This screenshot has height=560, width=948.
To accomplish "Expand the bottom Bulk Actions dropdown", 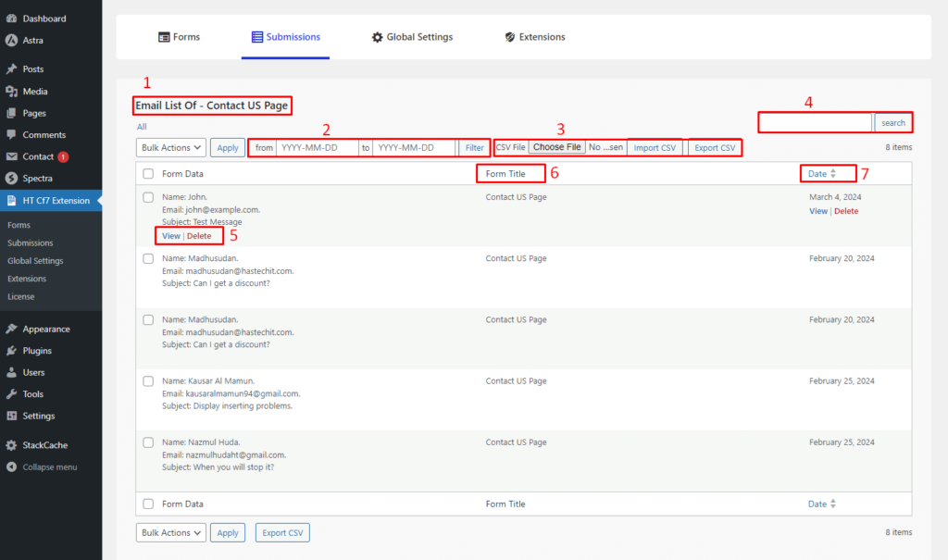I will coord(170,532).
